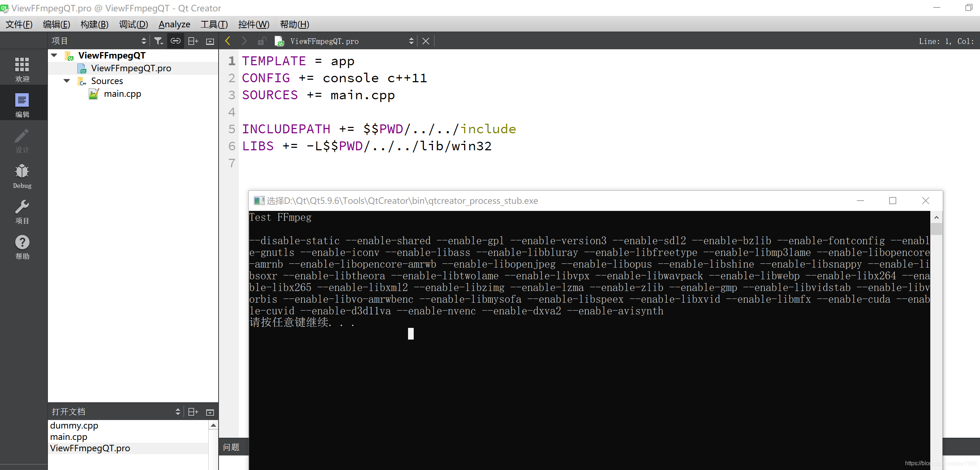Minimize the console window
The height and width of the screenshot is (470, 980).
click(860, 201)
